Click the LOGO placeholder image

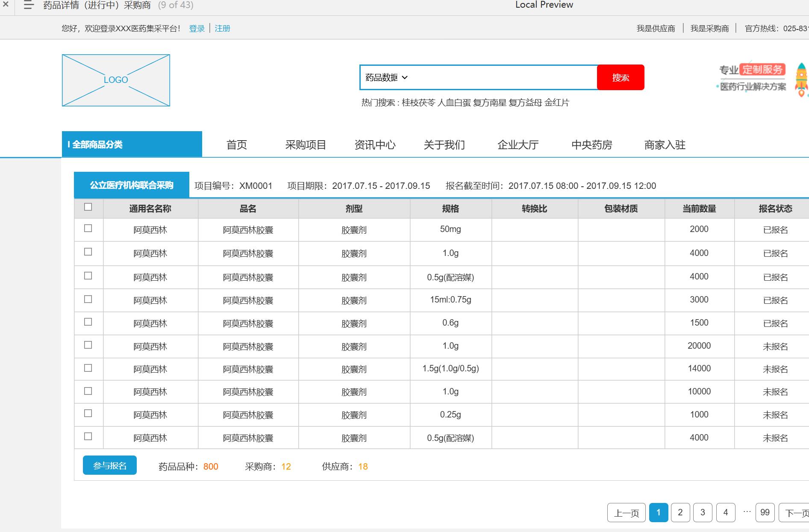116,80
